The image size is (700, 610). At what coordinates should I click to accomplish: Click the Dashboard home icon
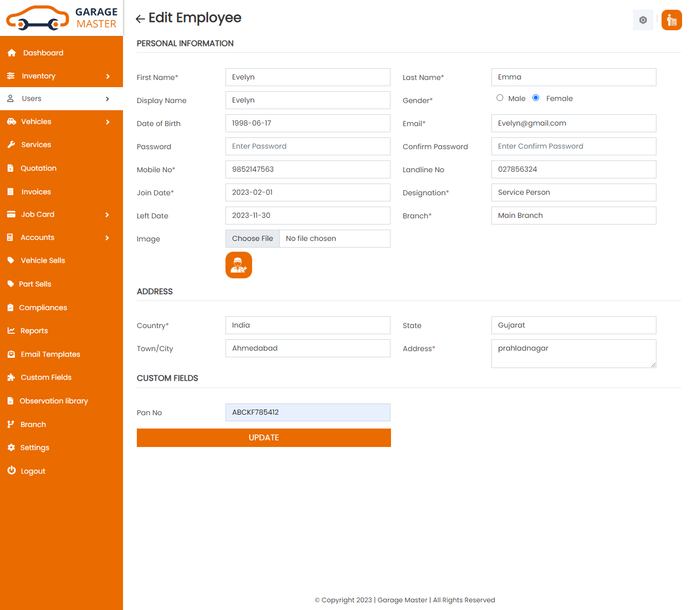[12, 53]
